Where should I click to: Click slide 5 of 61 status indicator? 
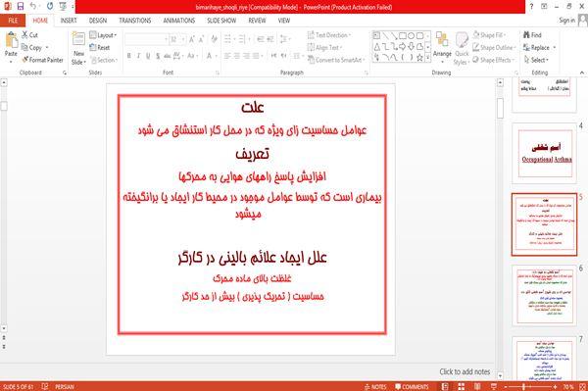tap(18, 386)
